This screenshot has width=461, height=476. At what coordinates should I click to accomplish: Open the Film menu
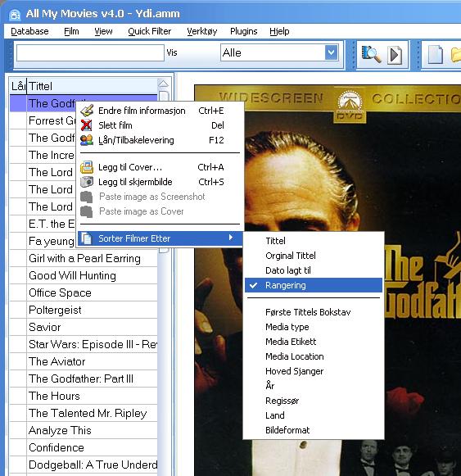[71, 31]
